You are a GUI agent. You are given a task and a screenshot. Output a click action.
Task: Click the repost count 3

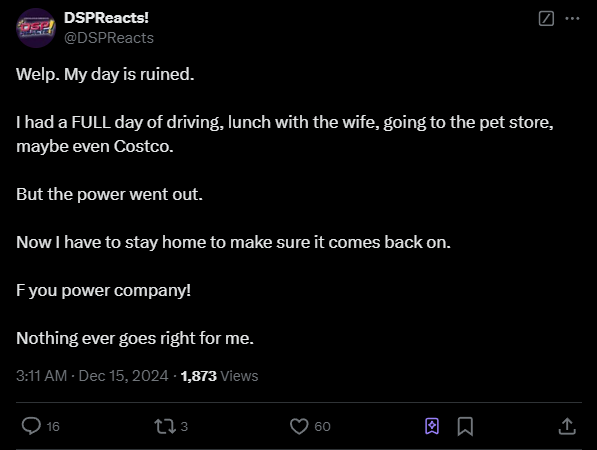pos(184,426)
